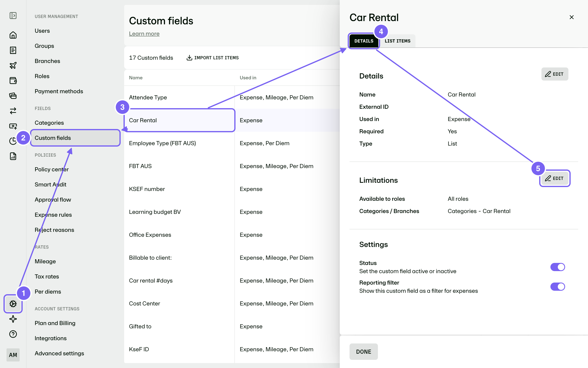Screen dimensions: 588x368
Task: Open Policy center menu item
Action: tap(52, 169)
